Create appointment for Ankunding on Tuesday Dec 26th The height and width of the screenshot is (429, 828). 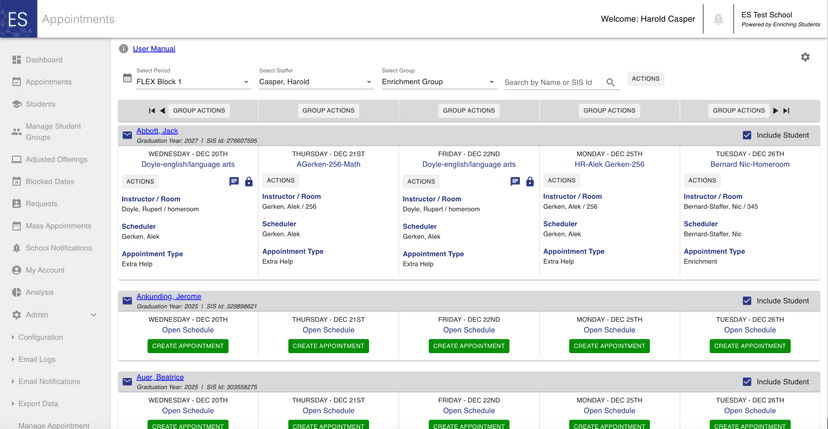click(x=750, y=346)
